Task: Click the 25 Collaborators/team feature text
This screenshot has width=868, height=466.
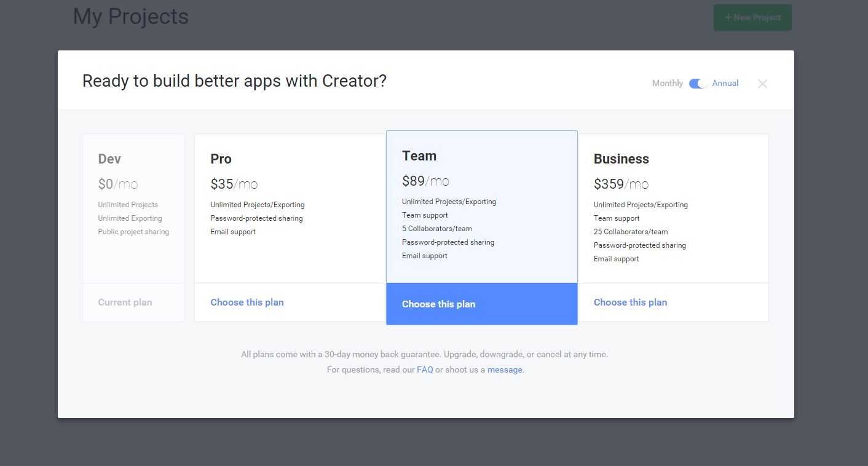Action: (x=631, y=232)
